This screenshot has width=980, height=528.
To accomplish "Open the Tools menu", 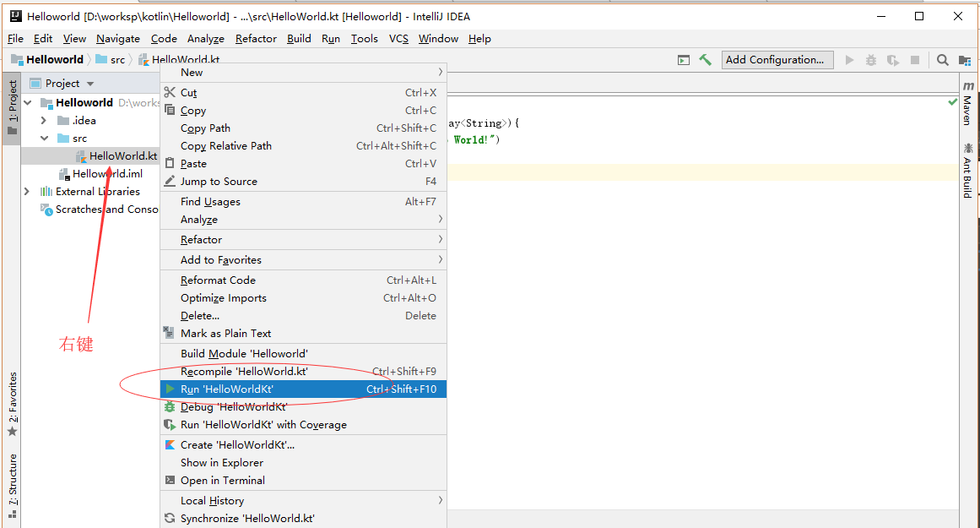I will click(365, 39).
